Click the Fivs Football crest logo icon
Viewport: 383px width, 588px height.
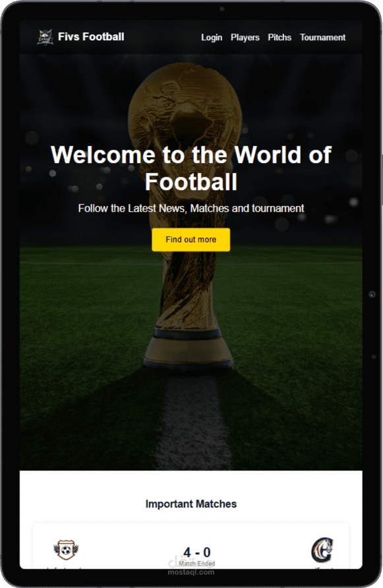tap(45, 37)
